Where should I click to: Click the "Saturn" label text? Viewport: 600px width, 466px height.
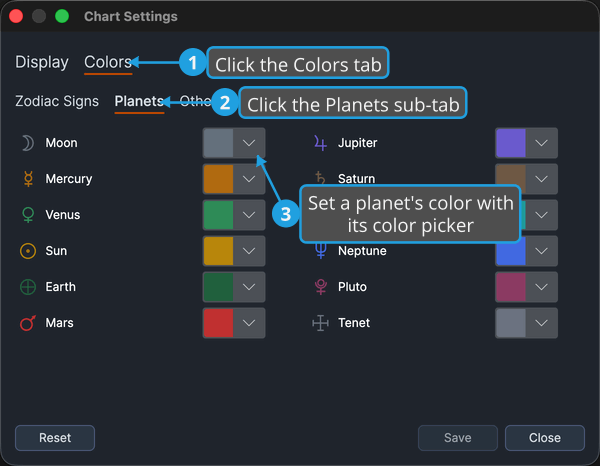point(357,179)
